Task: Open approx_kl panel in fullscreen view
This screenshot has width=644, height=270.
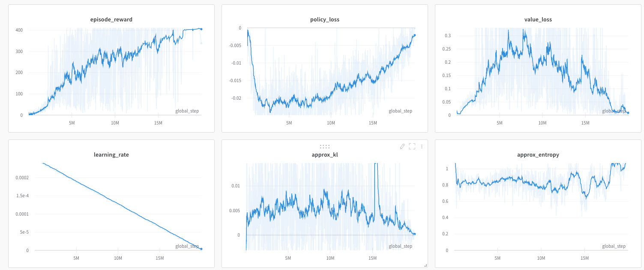Action: [412, 146]
